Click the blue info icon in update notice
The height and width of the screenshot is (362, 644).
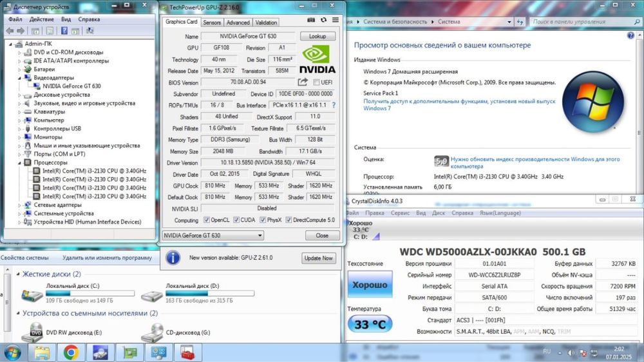(x=173, y=258)
